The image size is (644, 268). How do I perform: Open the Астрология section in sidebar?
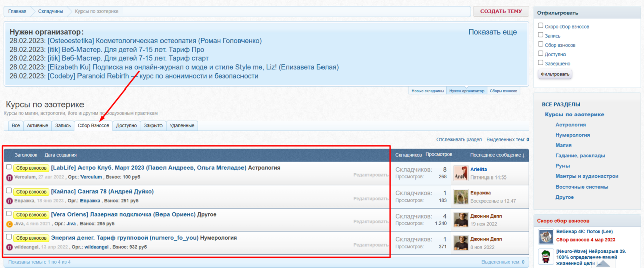(x=570, y=125)
